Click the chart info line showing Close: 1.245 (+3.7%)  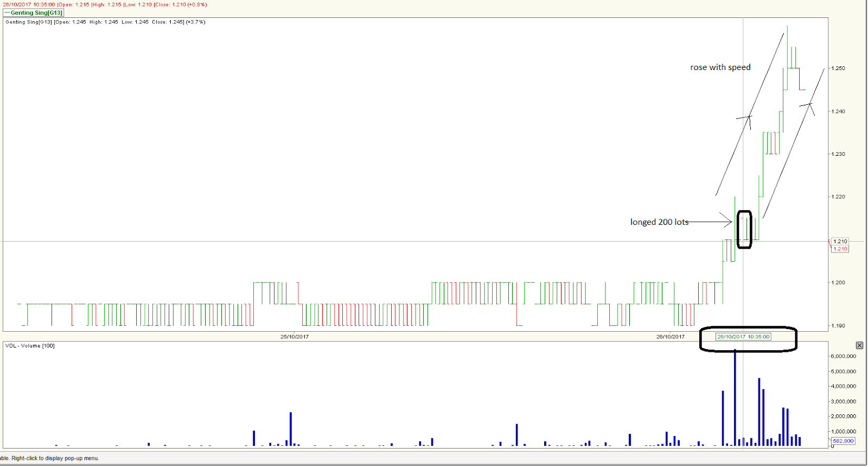pyautogui.click(x=178, y=22)
